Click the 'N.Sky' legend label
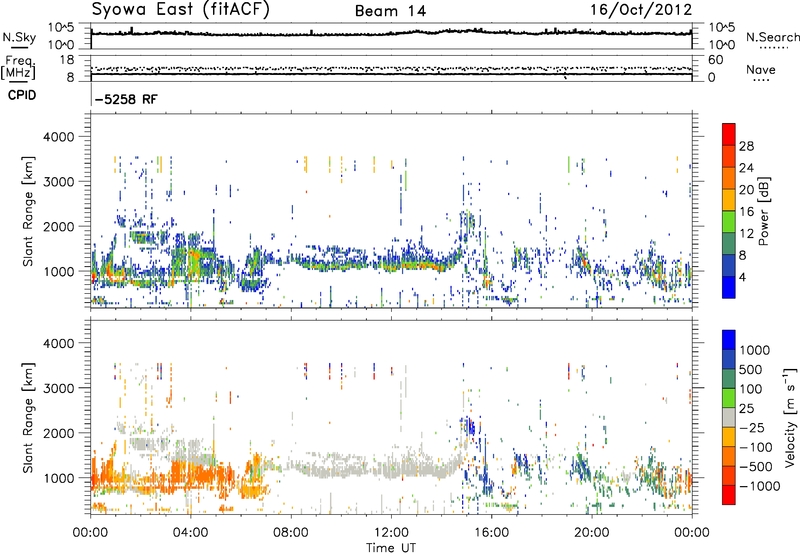The height and width of the screenshot is (554, 800). [x=19, y=37]
